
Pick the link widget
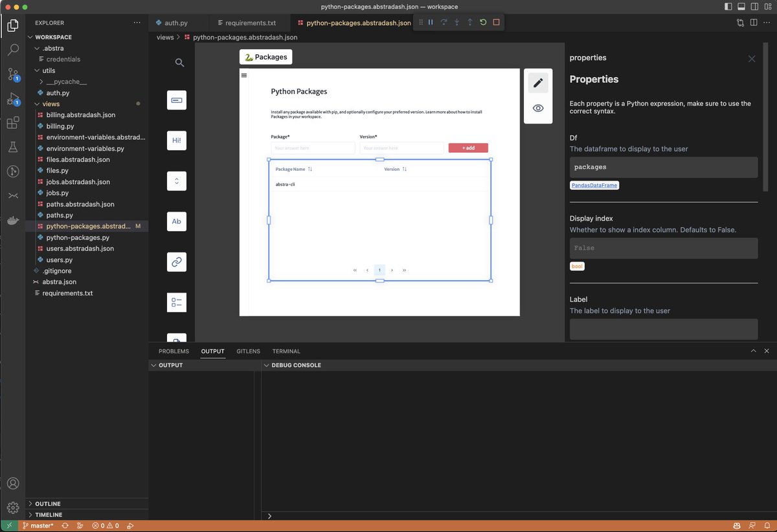pos(177,262)
